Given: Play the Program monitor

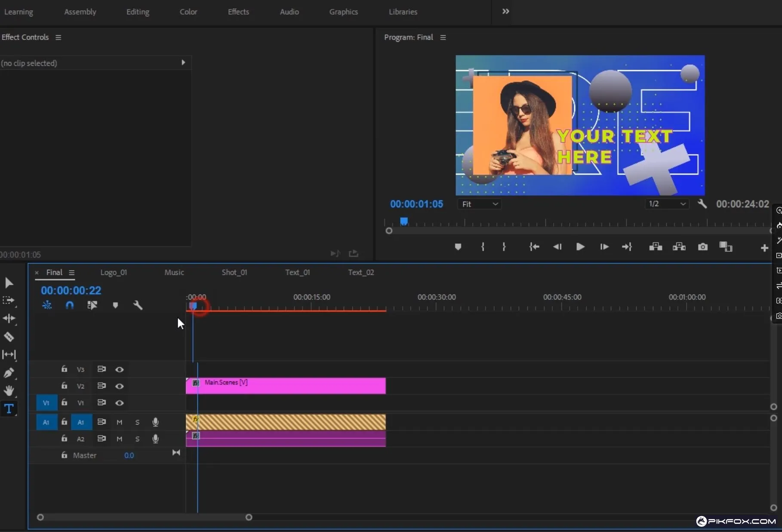Looking at the screenshot, I should point(580,247).
